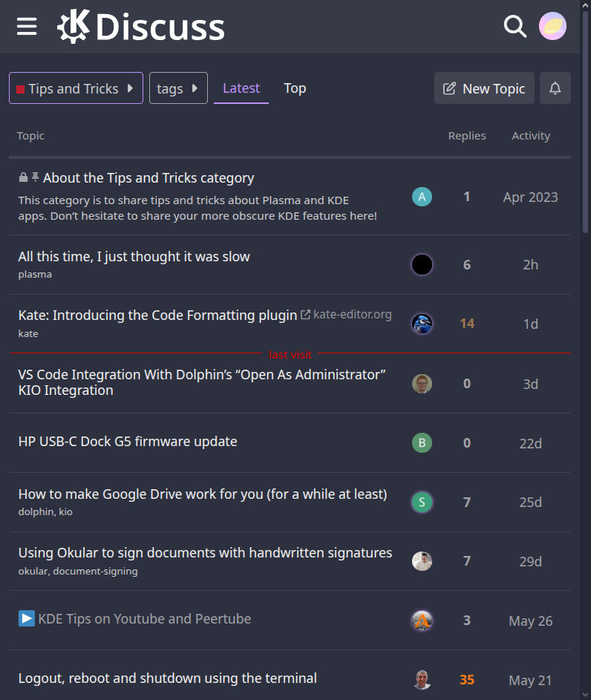This screenshot has height=700, width=591.
Task: Click the 'kio' tag
Action: click(65, 511)
